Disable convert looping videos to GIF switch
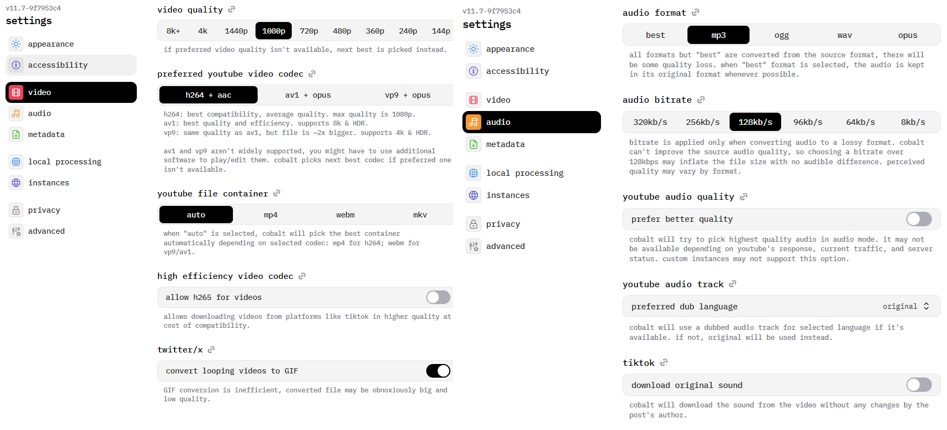947x430 pixels. (438, 371)
